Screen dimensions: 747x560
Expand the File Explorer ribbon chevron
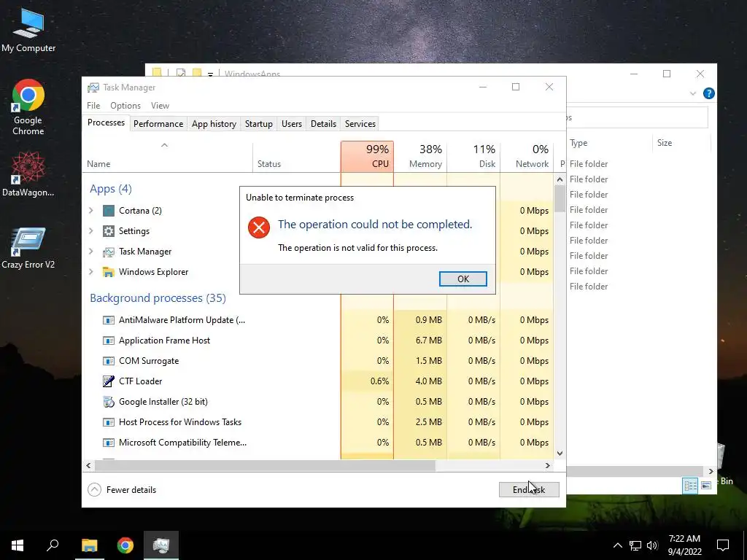coord(693,93)
